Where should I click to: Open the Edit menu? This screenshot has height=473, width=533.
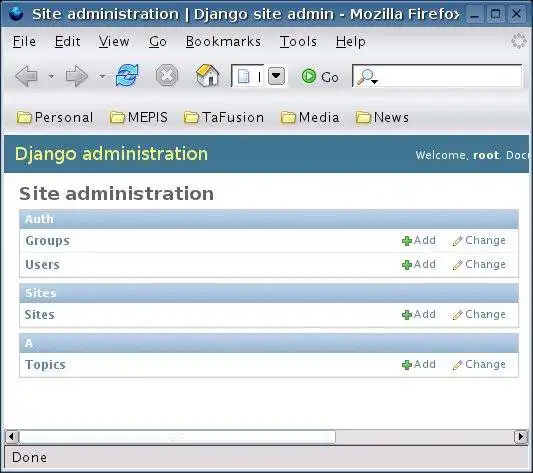point(68,41)
